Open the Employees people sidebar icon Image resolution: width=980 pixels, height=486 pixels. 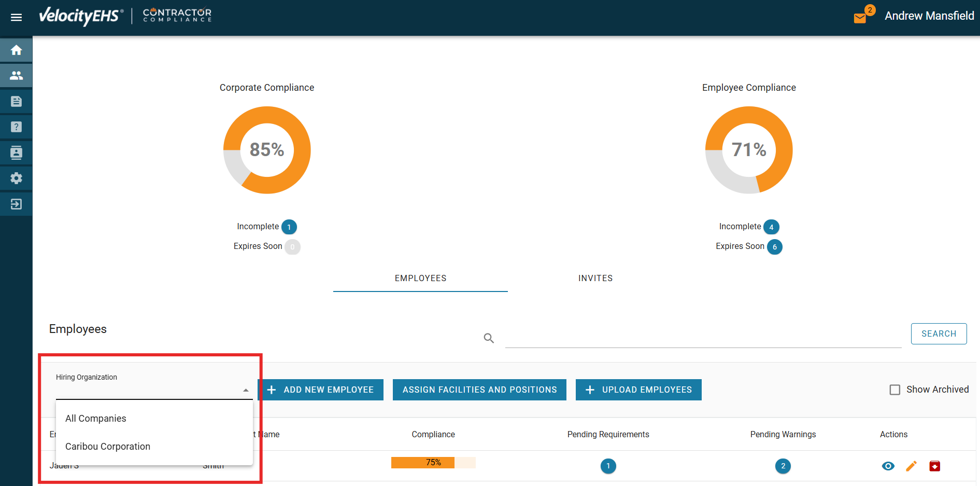[16, 76]
